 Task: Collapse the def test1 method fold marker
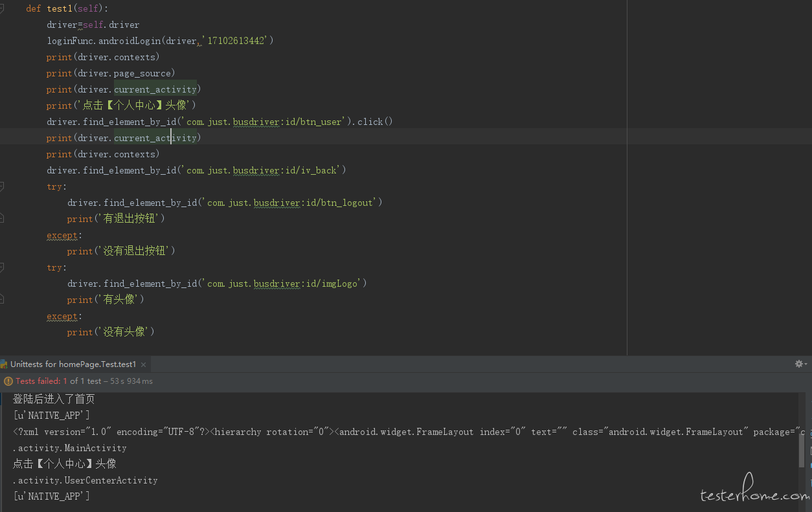[1, 8]
